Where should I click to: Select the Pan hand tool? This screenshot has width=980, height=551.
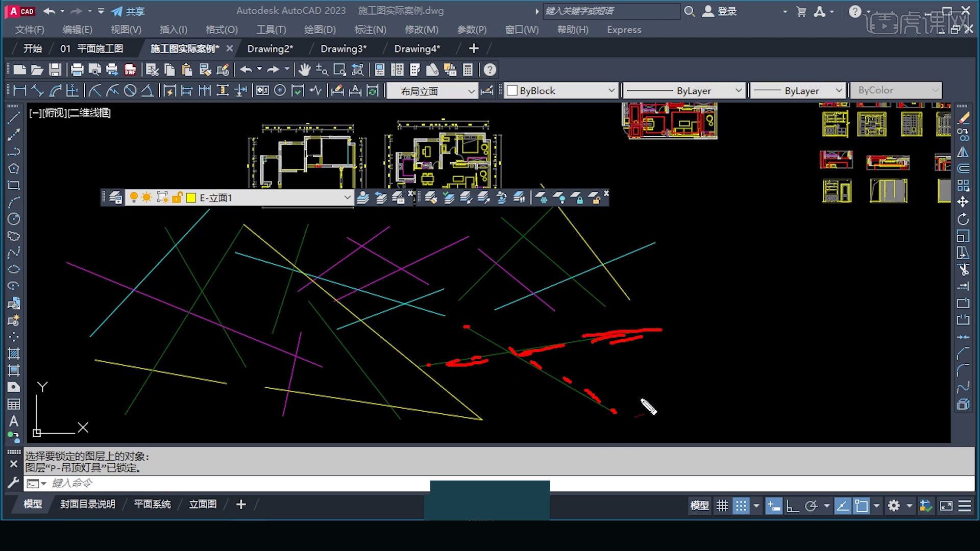(x=304, y=69)
